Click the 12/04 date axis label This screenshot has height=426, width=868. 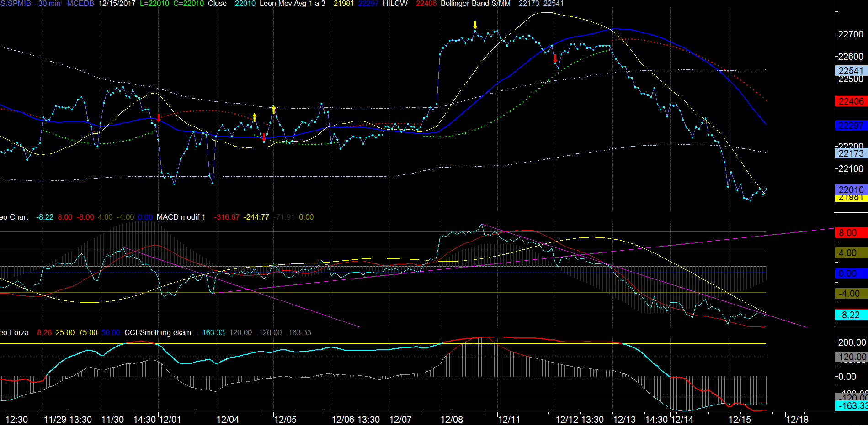(x=228, y=420)
